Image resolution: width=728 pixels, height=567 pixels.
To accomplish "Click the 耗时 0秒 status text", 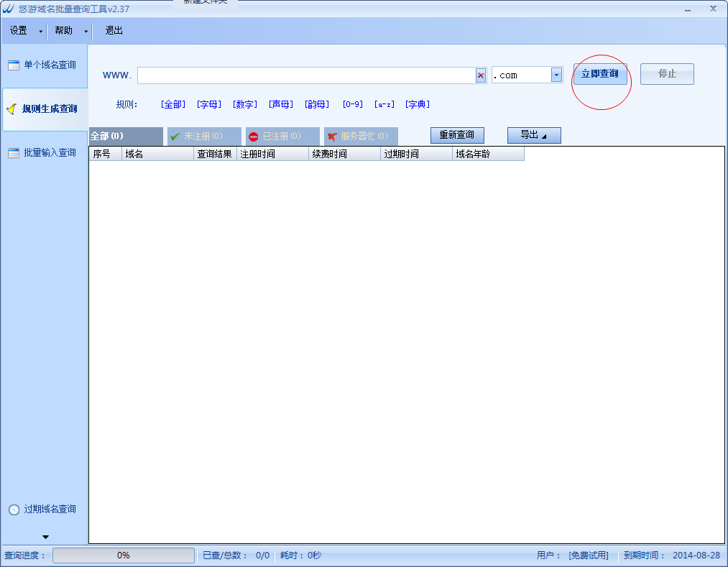I will point(300,556).
